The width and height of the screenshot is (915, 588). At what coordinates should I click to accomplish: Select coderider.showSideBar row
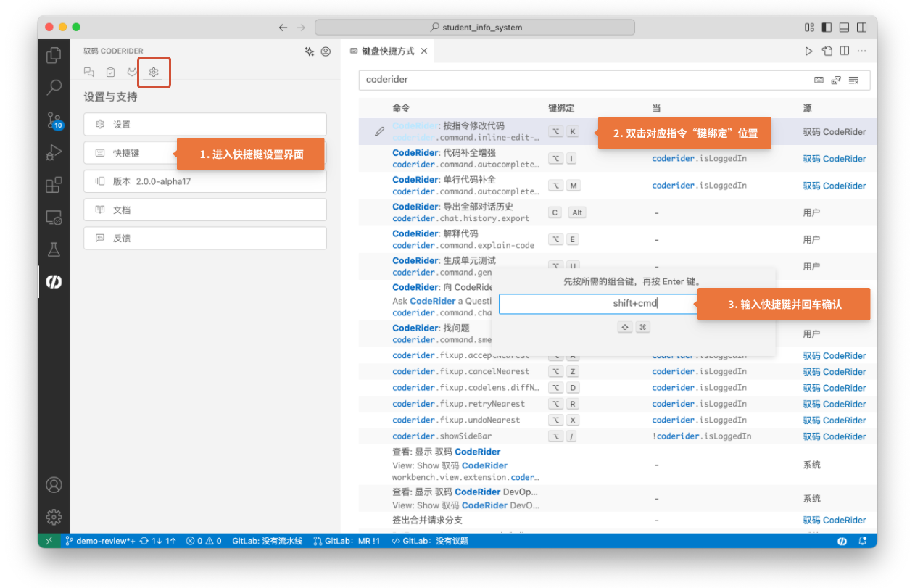pyautogui.click(x=618, y=436)
